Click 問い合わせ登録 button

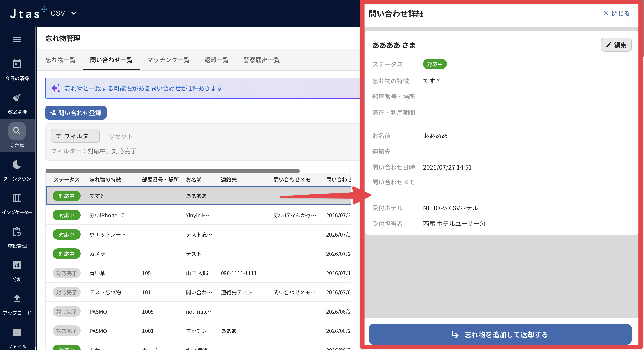[x=76, y=113]
